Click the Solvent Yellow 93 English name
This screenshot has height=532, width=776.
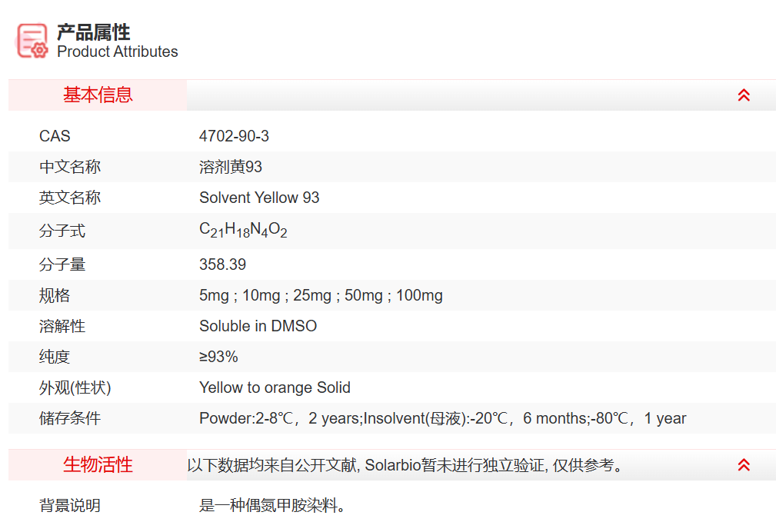(259, 198)
